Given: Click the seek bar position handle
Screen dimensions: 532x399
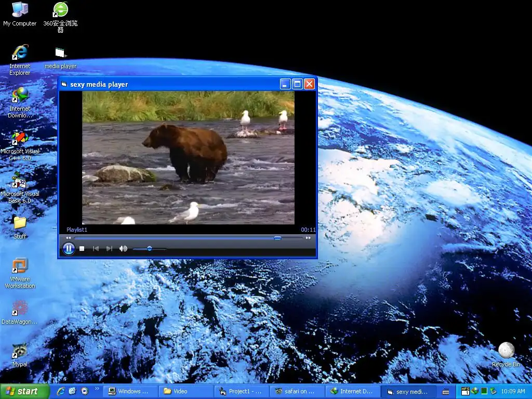Looking at the screenshot, I should [277, 238].
